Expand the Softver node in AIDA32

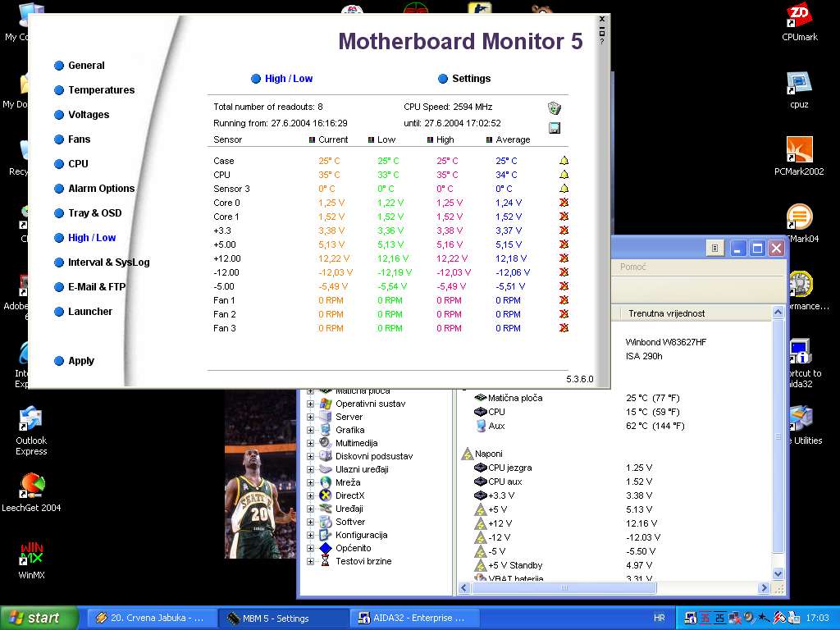310,522
